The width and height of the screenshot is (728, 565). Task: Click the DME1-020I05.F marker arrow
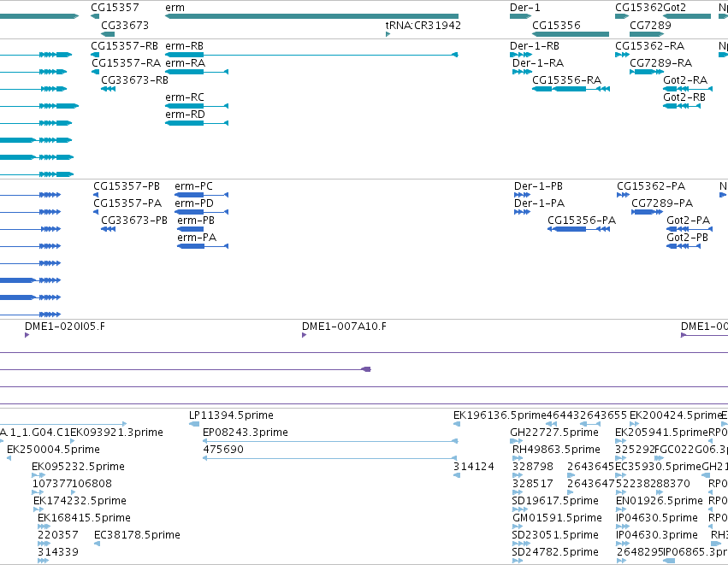(27, 335)
